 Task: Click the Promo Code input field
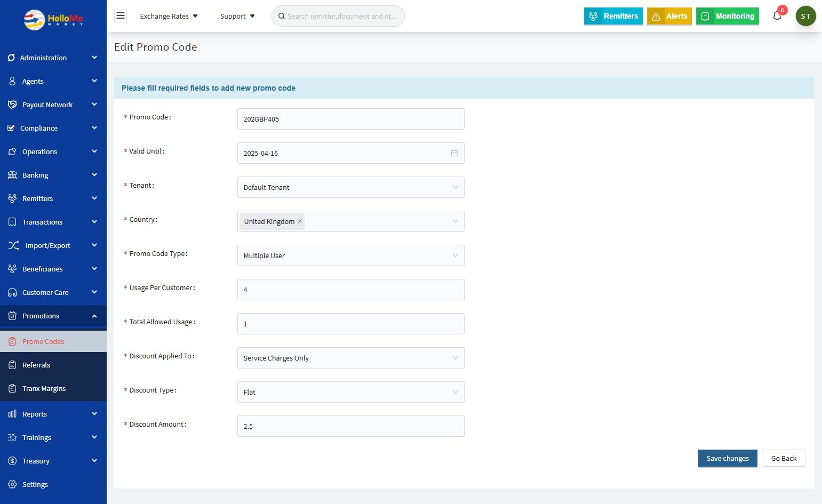coord(350,119)
